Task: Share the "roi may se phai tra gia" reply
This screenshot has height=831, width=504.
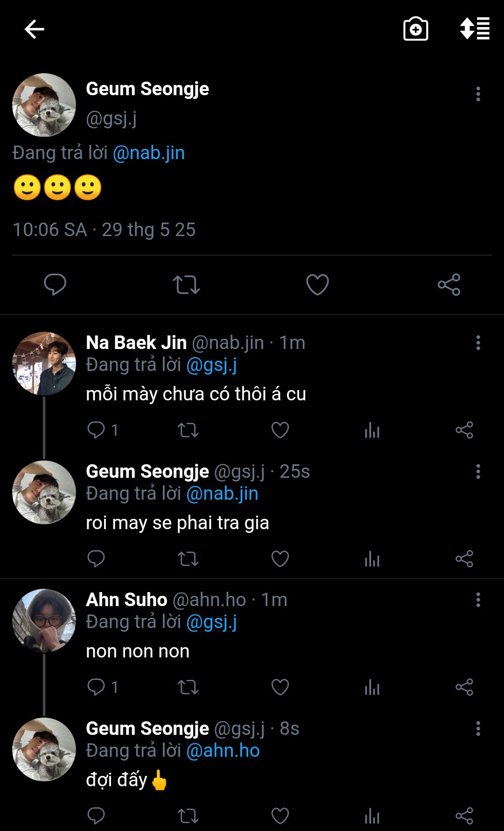Action: (x=464, y=559)
